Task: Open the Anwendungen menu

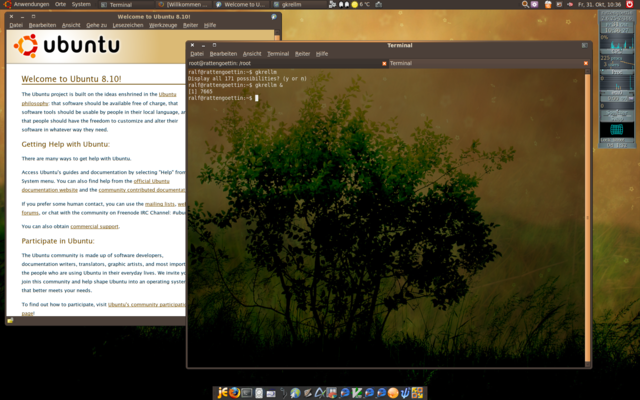Action: (31, 4)
